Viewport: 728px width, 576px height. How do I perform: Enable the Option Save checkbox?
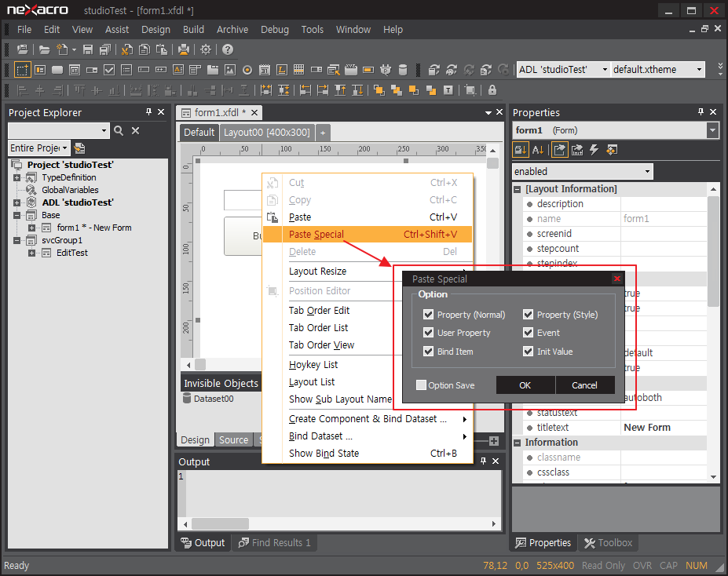(x=421, y=385)
